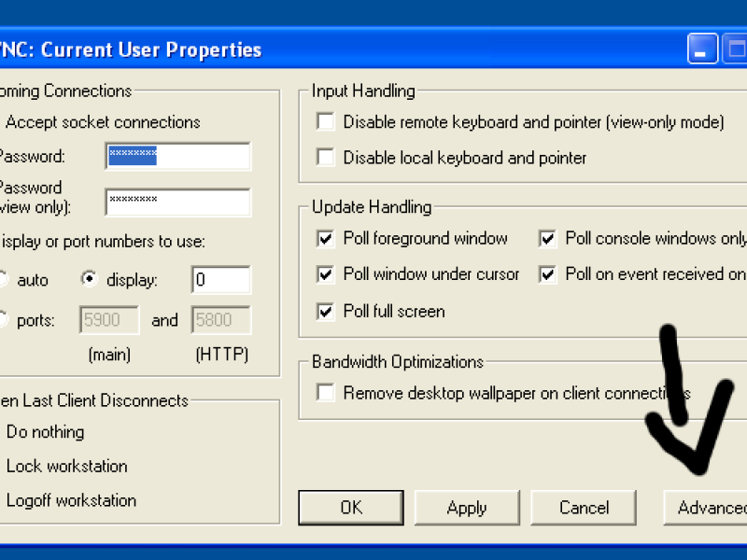
Task: Toggle Poll console windows only
Action: click(547, 238)
